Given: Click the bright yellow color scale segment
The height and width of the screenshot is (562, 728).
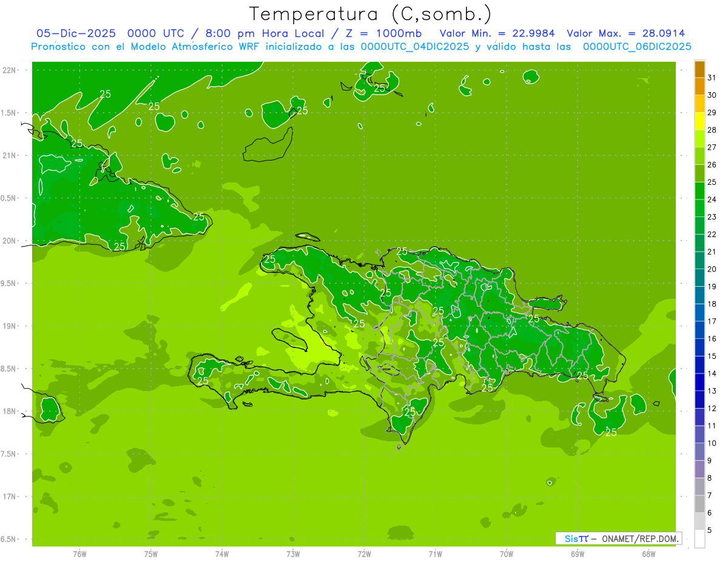Looking at the screenshot, I should point(699,121).
